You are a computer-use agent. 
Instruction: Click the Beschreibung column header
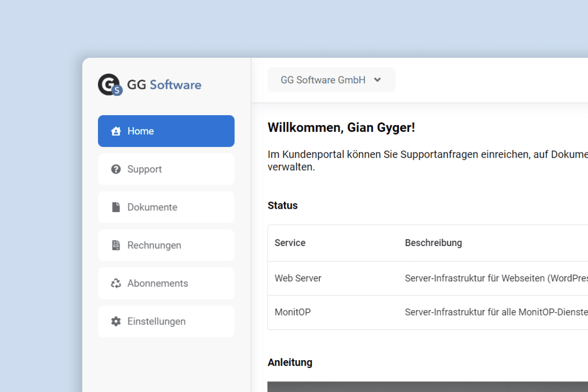pyautogui.click(x=433, y=243)
